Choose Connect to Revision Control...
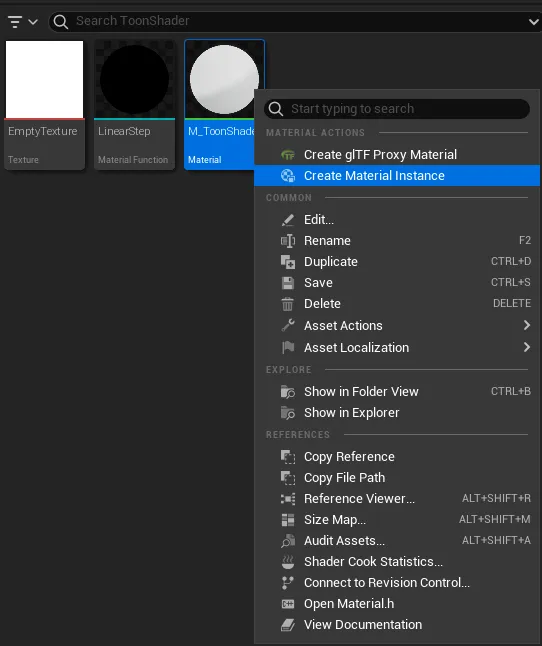This screenshot has height=646, width=542. pyautogui.click(x=397, y=583)
